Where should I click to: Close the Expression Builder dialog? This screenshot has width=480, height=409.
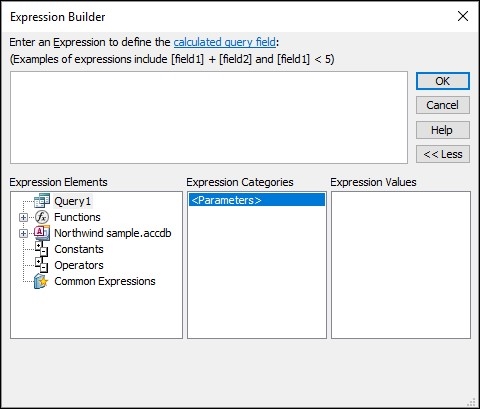tap(463, 16)
